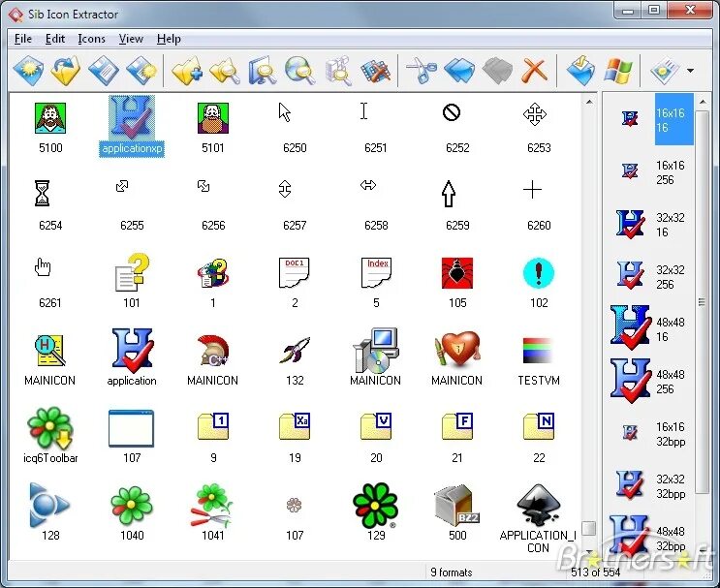Image resolution: width=720 pixels, height=588 pixels.
Task: Open the toolbar view dropdown arrow
Action: tap(690, 71)
